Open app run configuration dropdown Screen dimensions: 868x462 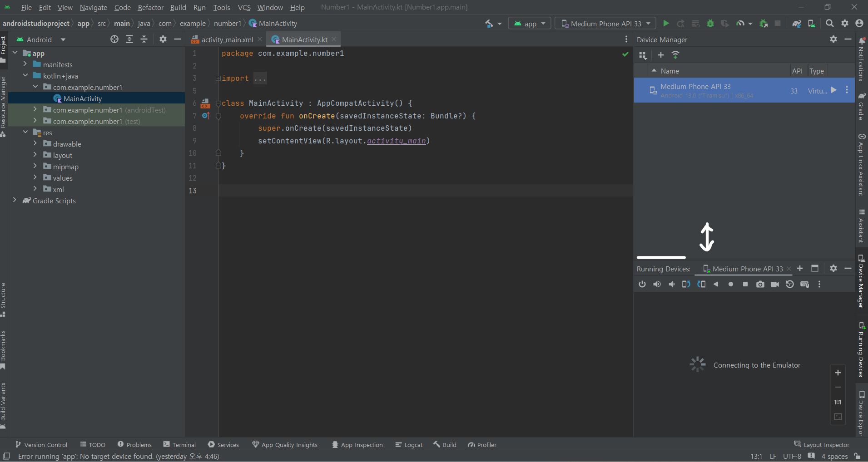pos(530,24)
